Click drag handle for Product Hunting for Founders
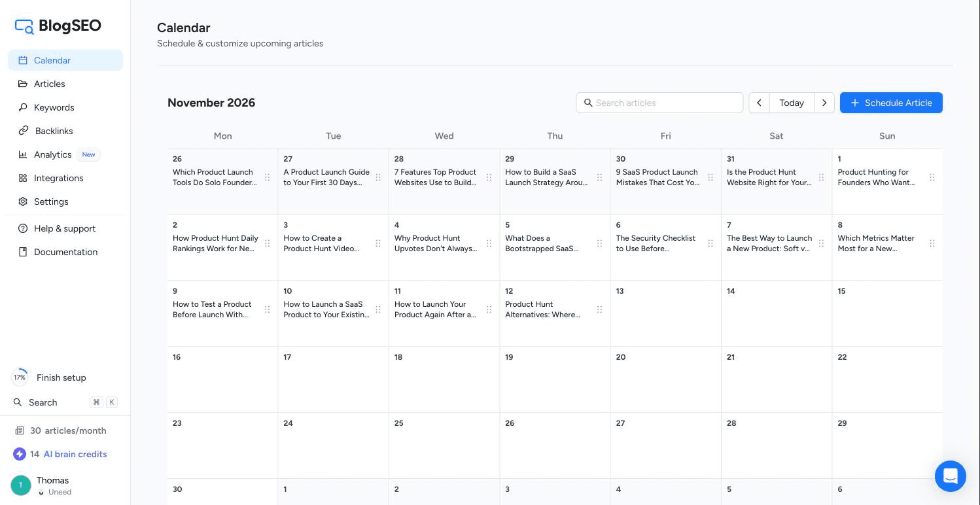 932,177
